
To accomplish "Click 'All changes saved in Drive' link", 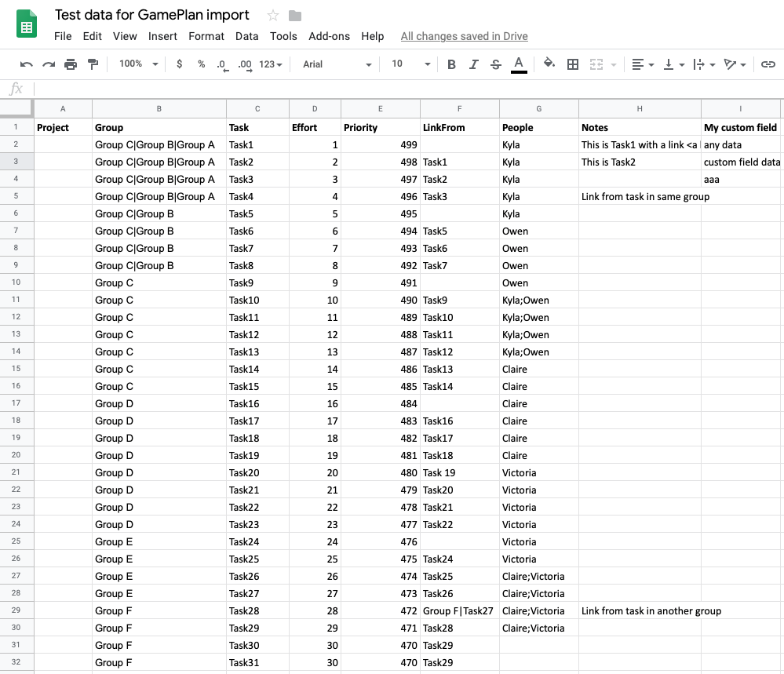I will pos(464,36).
